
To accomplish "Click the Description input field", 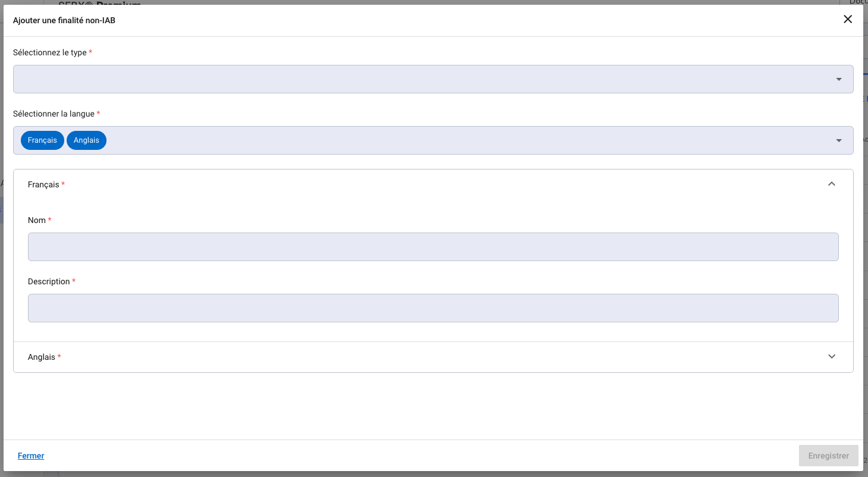I will (433, 307).
